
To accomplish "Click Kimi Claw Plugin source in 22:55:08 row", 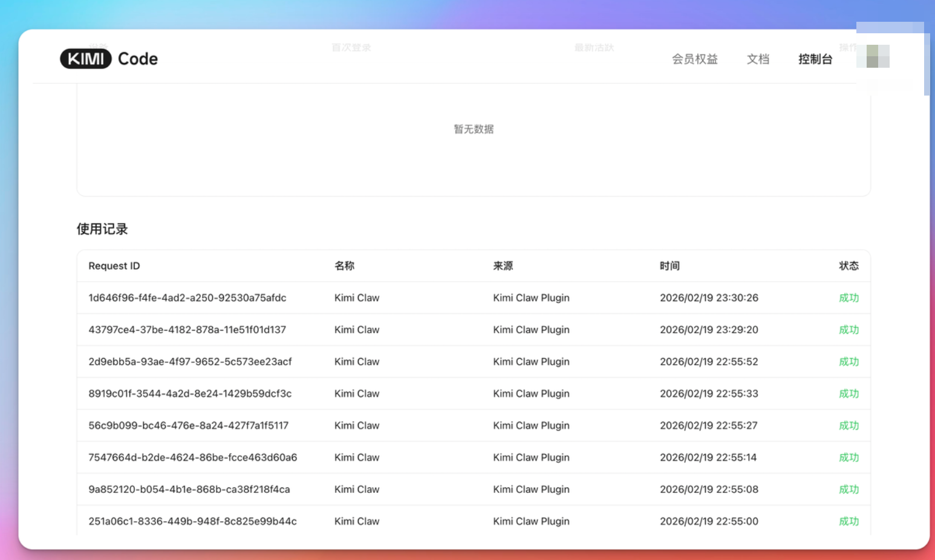I will pyautogui.click(x=531, y=489).
